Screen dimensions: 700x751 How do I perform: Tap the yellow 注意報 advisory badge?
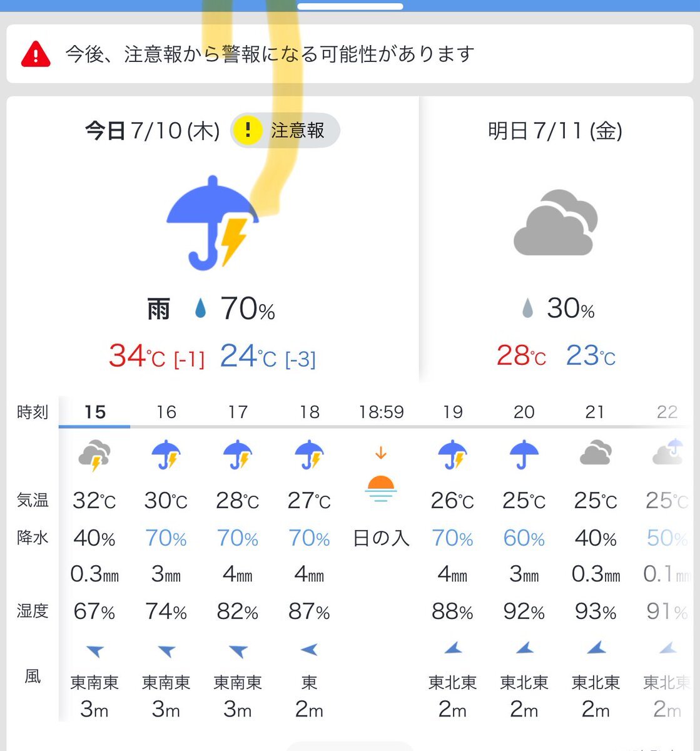[285, 131]
